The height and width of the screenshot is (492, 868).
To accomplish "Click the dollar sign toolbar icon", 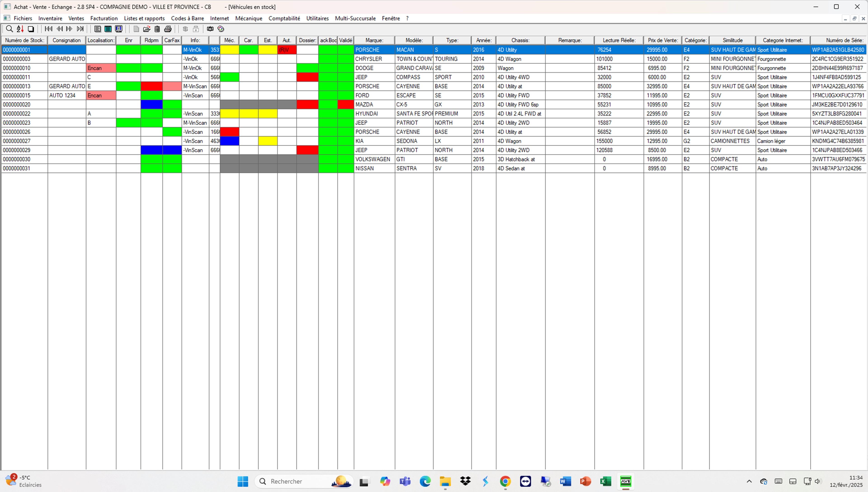I will click(185, 29).
